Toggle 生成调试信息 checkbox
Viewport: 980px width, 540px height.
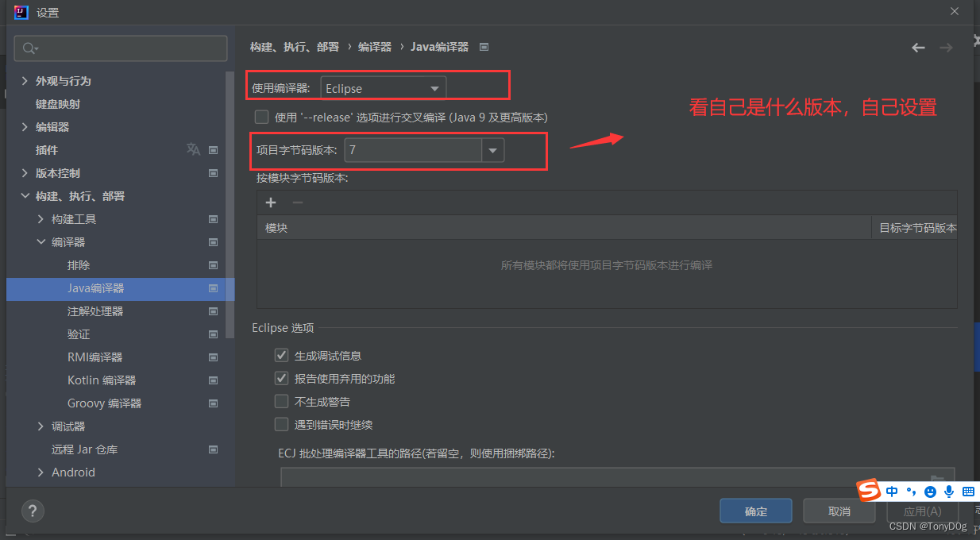(x=281, y=355)
